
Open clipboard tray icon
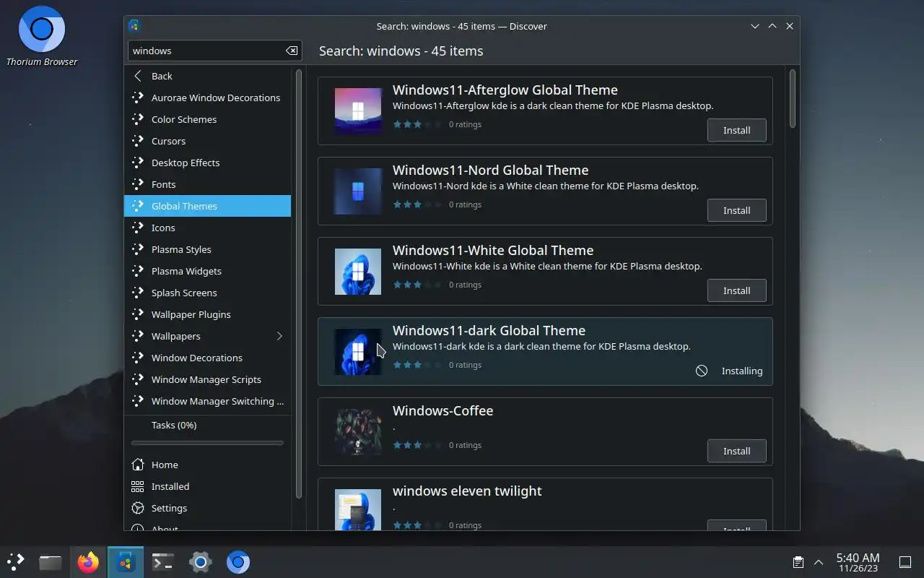[798, 561]
